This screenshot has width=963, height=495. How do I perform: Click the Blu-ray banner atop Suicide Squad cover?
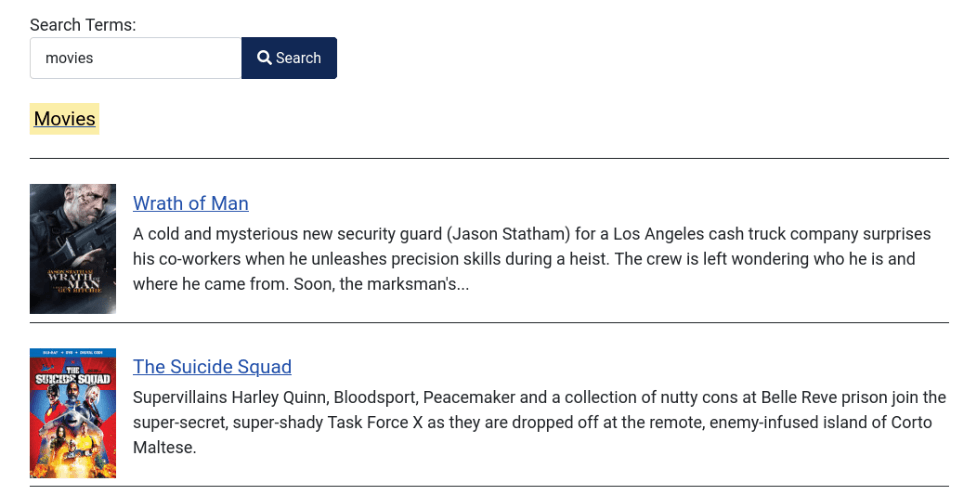[x=73, y=353]
